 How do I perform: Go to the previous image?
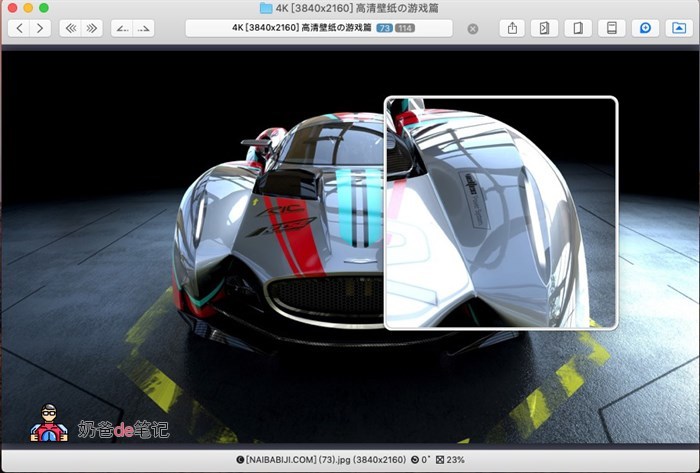(x=20, y=28)
